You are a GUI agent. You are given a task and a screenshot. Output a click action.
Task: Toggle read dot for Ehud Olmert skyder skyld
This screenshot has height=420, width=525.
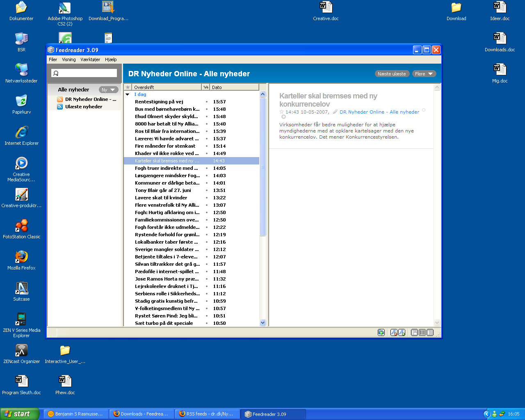tap(206, 116)
